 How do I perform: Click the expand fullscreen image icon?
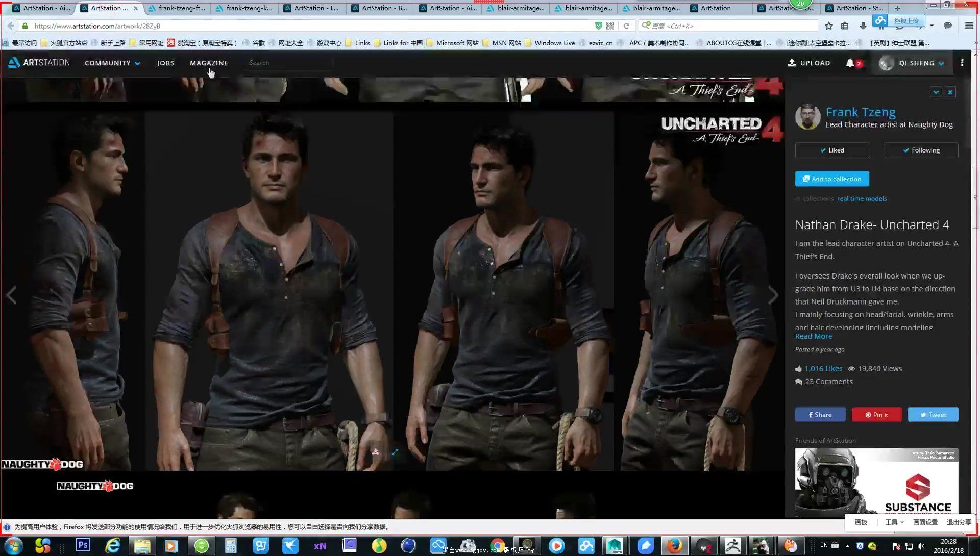coord(395,452)
